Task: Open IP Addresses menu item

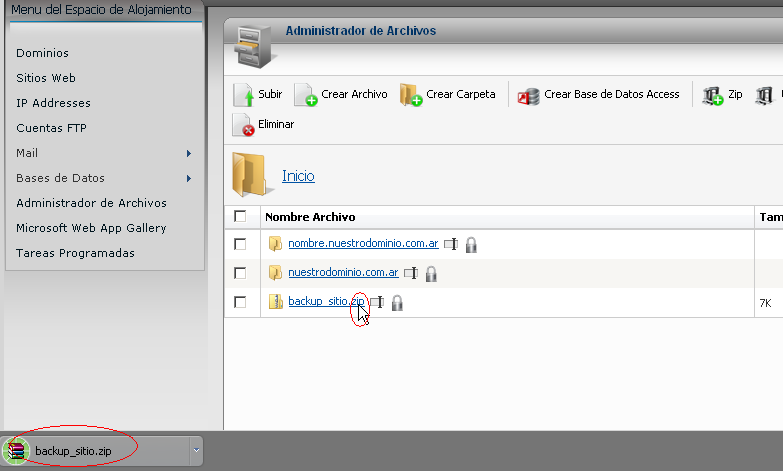Action: coord(53,103)
